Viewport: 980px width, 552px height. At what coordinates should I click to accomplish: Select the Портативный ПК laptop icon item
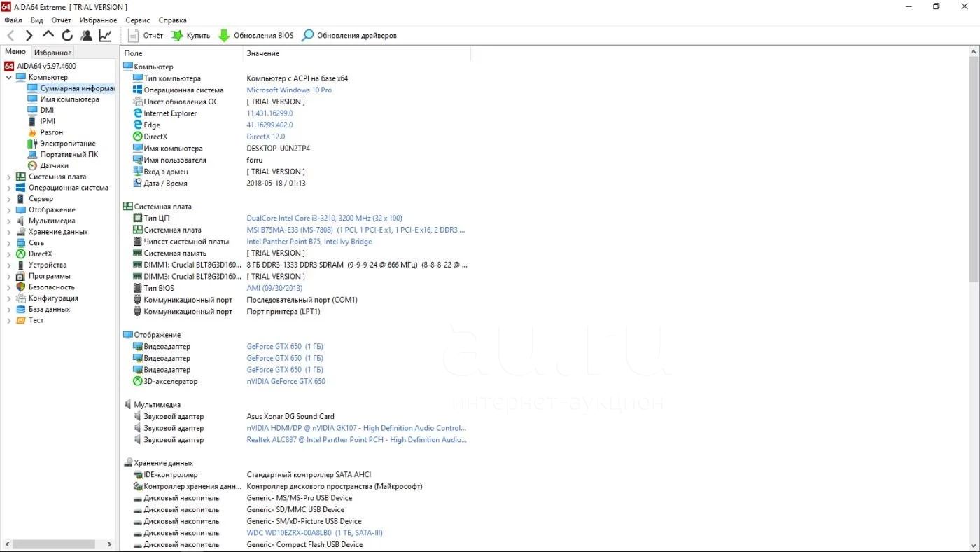coord(32,154)
